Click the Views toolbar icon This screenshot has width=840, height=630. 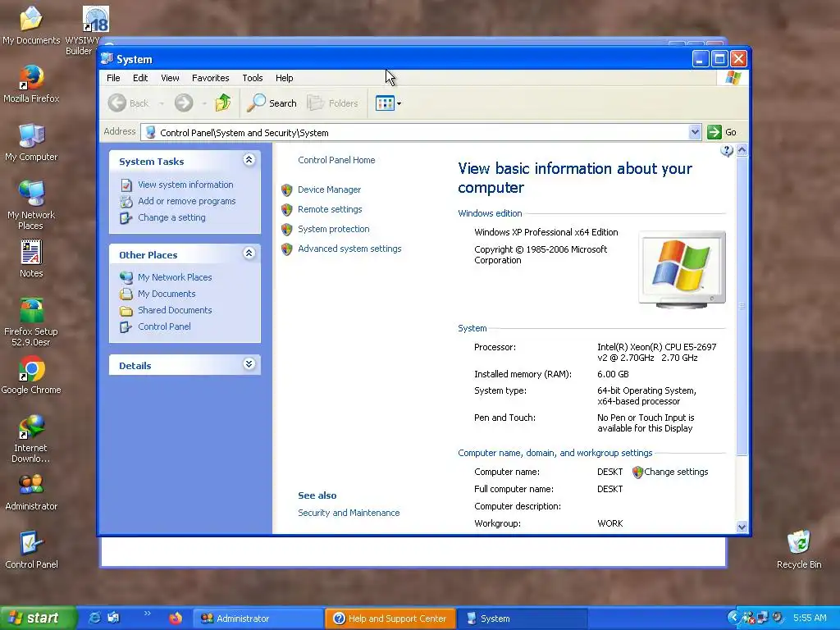point(385,103)
